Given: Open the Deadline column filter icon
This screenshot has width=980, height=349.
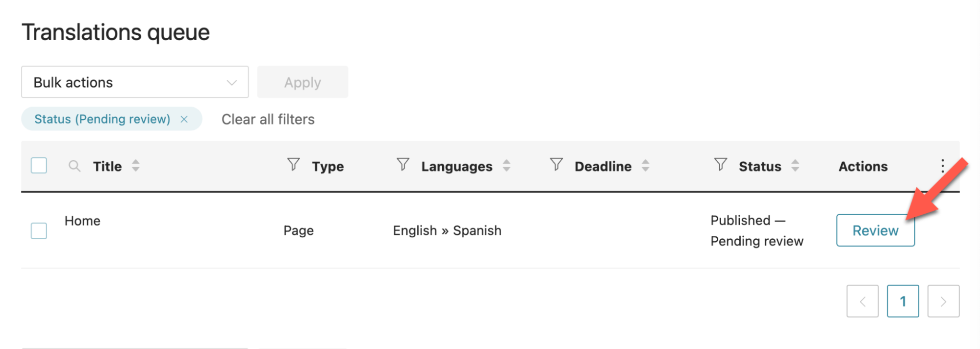Looking at the screenshot, I should [556, 164].
